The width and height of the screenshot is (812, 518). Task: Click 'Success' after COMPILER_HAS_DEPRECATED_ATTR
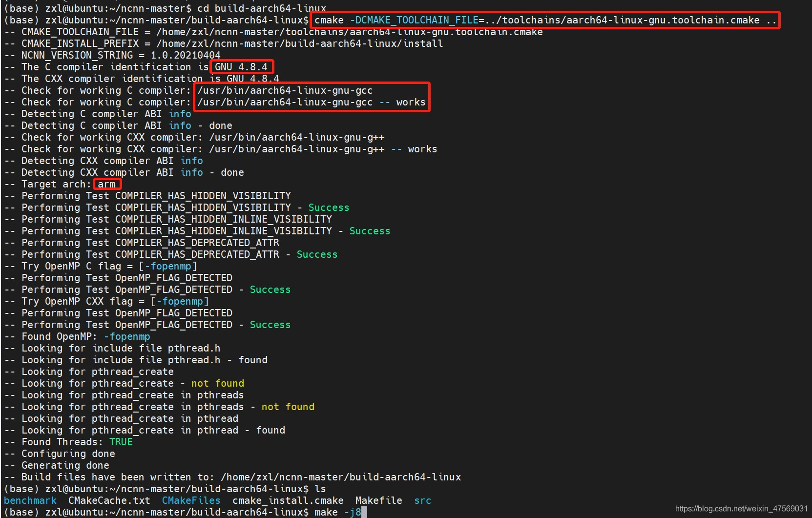(x=317, y=254)
